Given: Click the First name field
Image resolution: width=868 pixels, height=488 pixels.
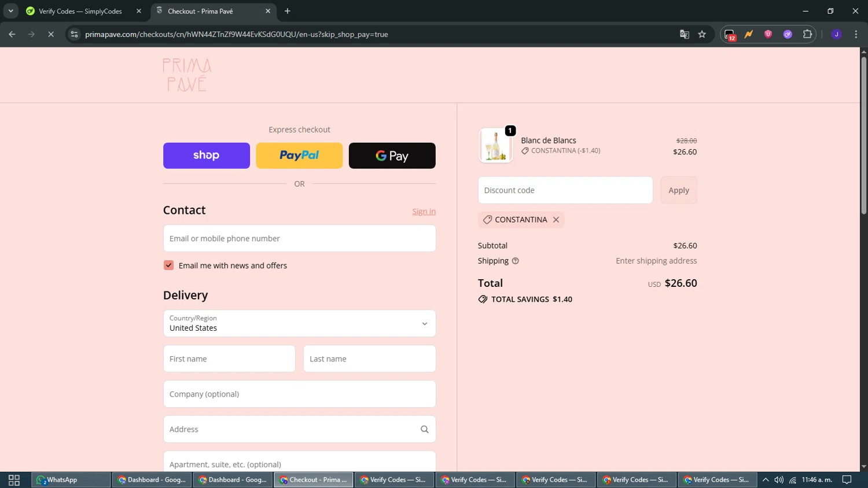Looking at the screenshot, I should [x=229, y=358].
